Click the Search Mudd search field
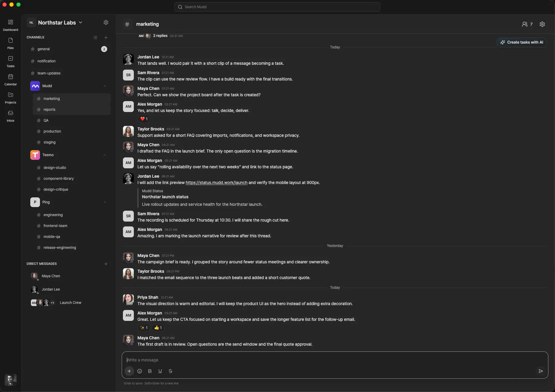The width and height of the screenshot is (555, 392). (277, 7)
